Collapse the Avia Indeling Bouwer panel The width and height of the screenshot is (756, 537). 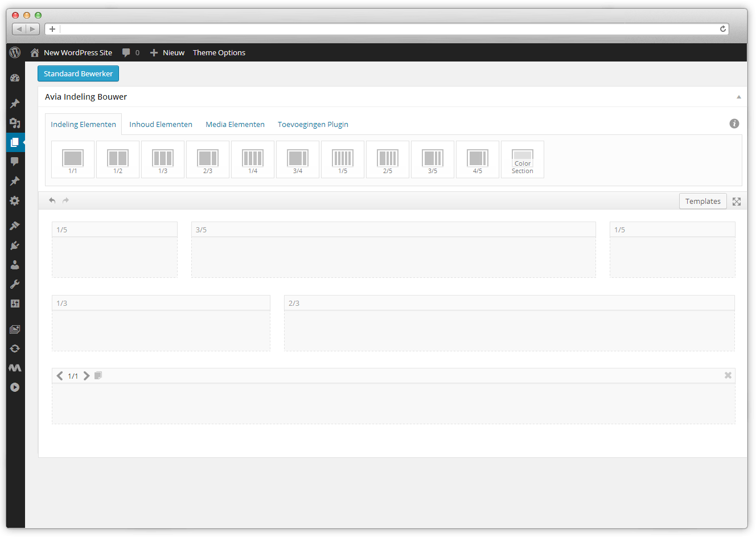738,96
